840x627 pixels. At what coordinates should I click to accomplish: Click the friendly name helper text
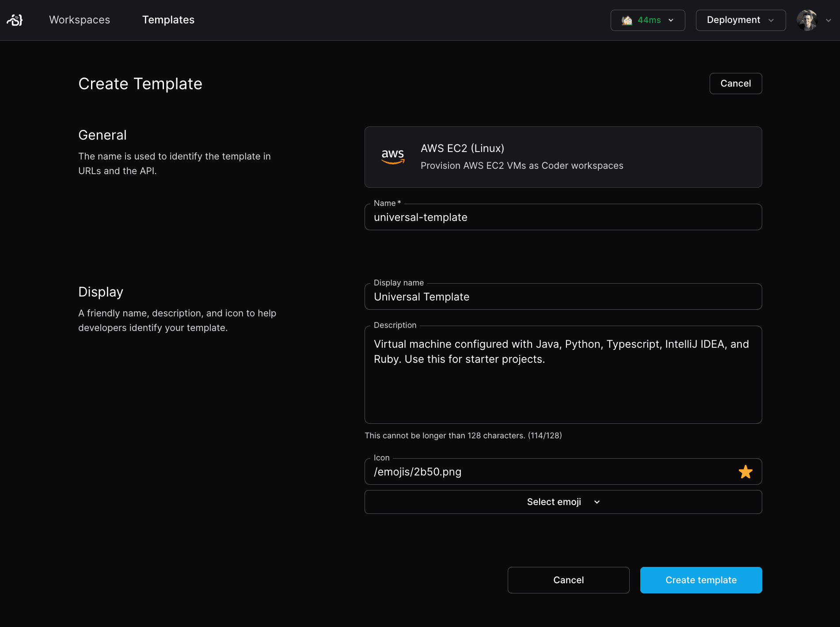pyautogui.click(x=177, y=320)
